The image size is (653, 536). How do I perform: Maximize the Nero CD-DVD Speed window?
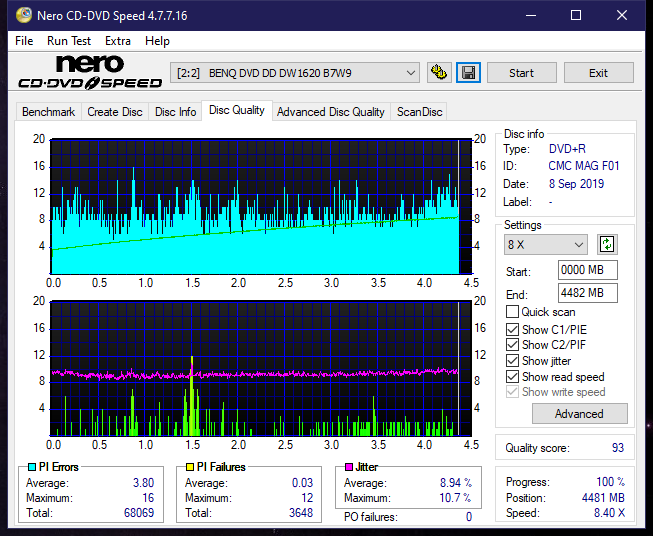coord(576,15)
